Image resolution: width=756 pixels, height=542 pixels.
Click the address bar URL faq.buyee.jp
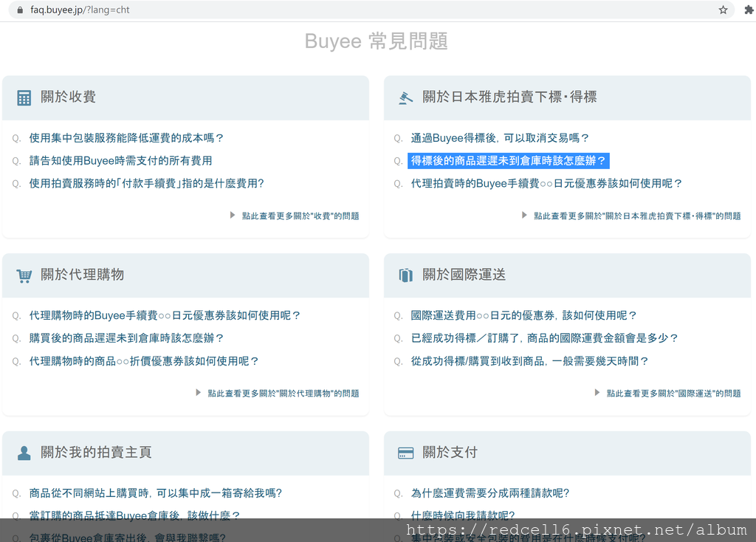pos(80,10)
